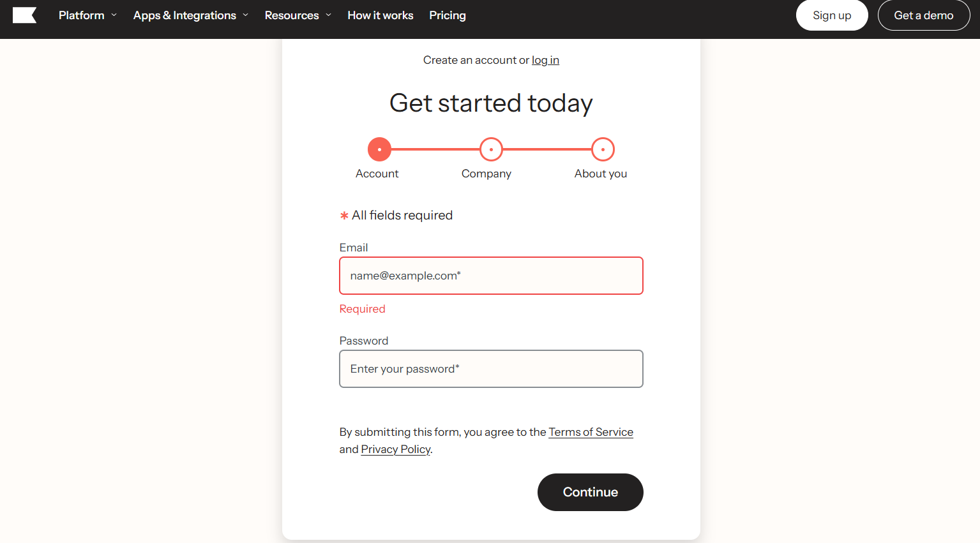Open the Platform menu

click(x=81, y=15)
